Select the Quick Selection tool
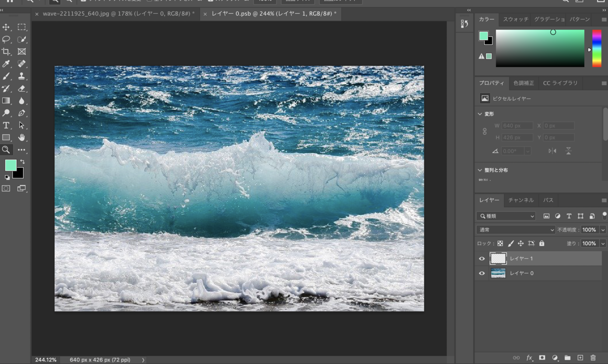The width and height of the screenshot is (608, 364). pyautogui.click(x=22, y=39)
